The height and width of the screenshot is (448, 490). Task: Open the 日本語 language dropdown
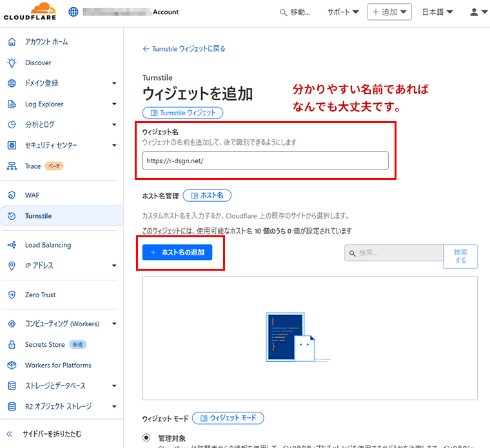click(437, 12)
